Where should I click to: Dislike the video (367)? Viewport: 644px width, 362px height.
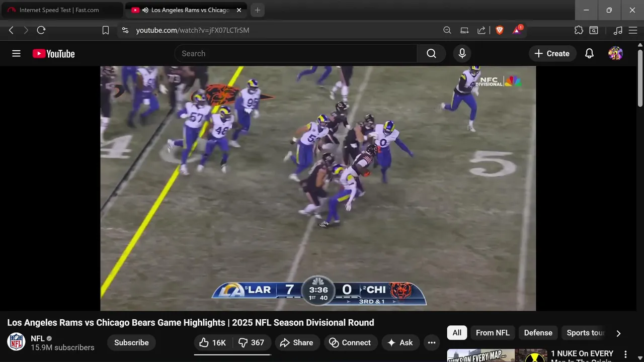252,342
